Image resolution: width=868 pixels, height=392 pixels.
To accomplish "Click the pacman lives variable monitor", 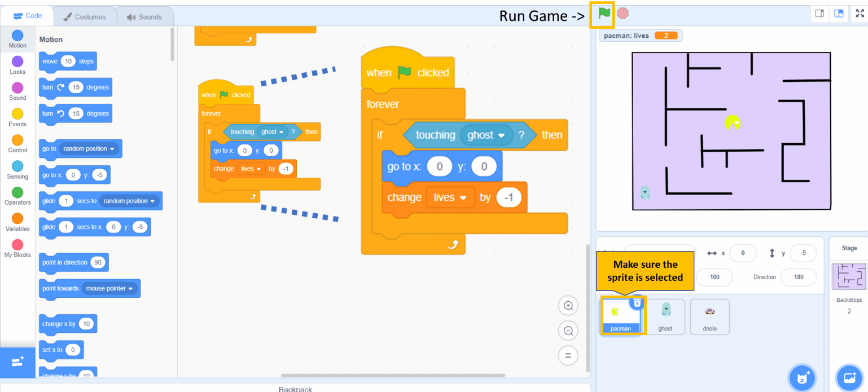I will click(641, 36).
